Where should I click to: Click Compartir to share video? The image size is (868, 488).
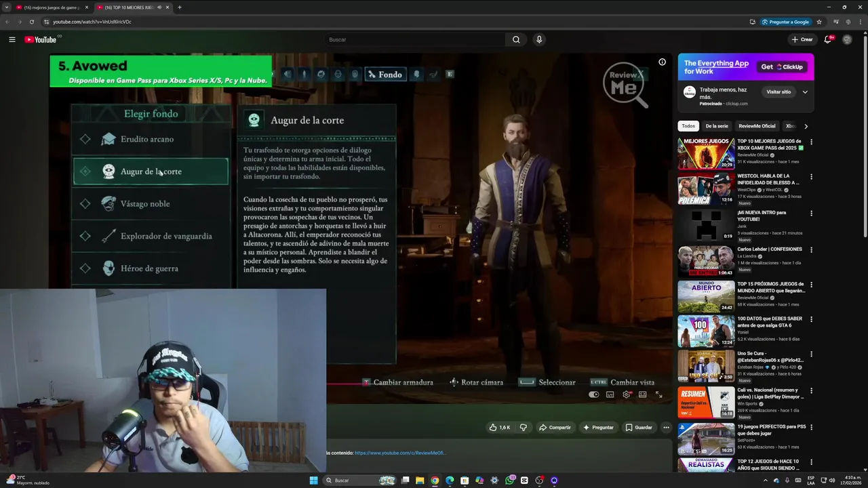[555, 427]
